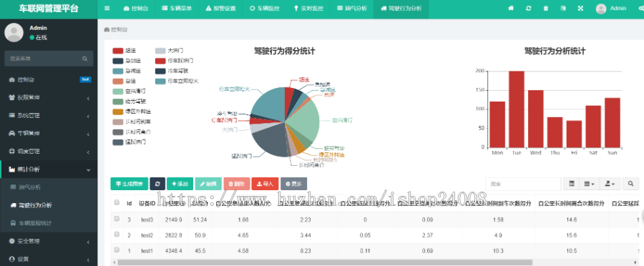Click the table search magnifier button

point(631,184)
